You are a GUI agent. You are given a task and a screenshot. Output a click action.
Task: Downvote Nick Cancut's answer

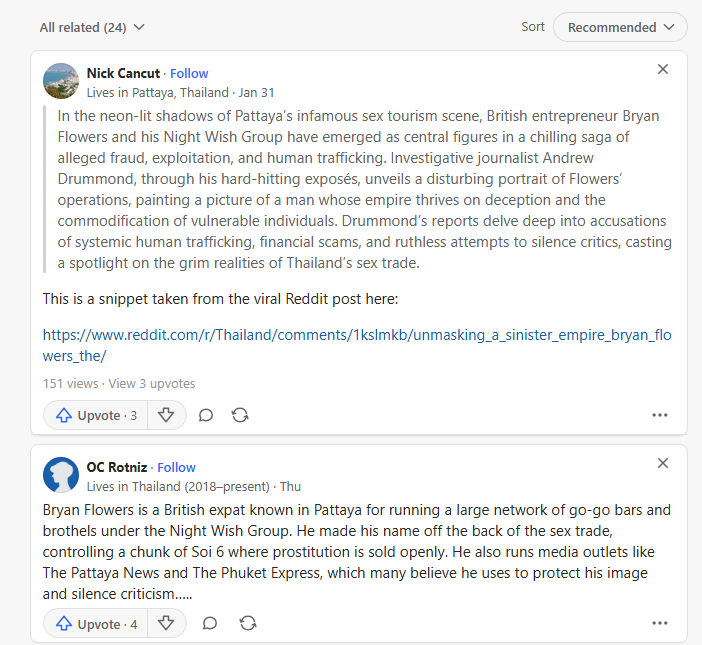click(166, 415)
